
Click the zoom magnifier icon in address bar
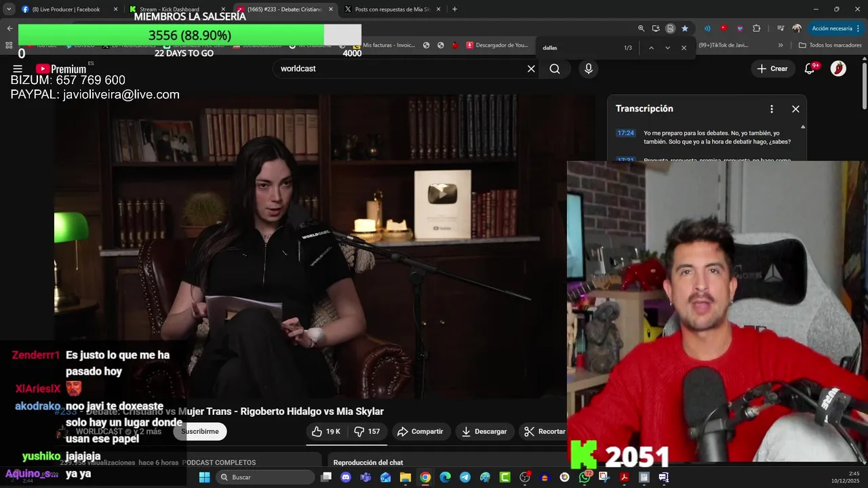pyautogui.click(x=641, y=28)
